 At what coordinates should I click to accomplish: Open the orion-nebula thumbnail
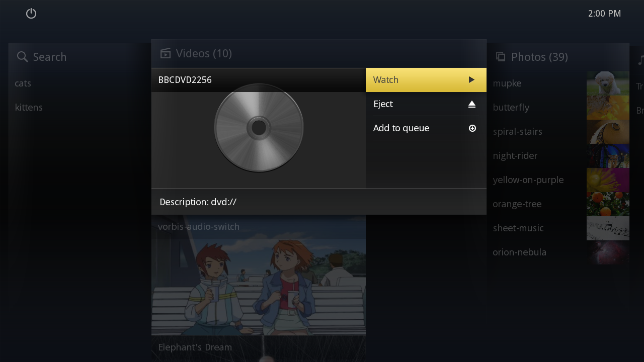point(608,252)
